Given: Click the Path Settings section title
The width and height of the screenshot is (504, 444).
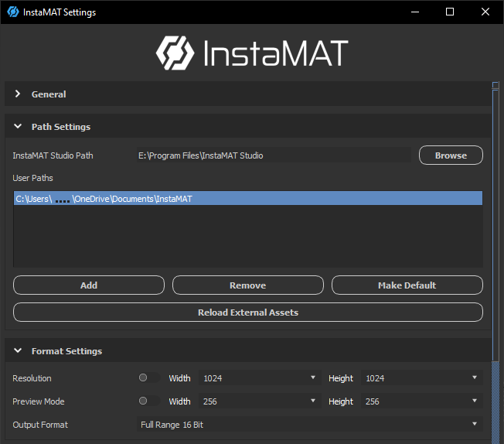Looking at the screenshot, I should click(x=61, y=127).
